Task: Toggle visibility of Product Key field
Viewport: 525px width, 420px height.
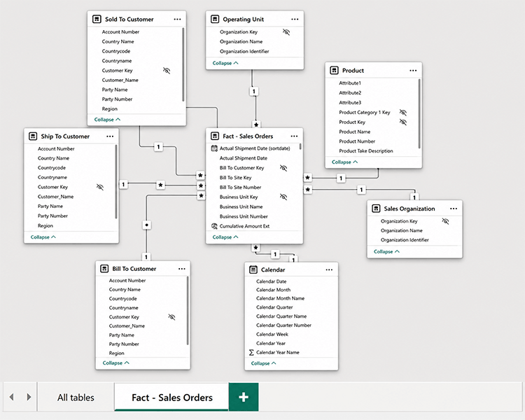Action: click(403, 122)
